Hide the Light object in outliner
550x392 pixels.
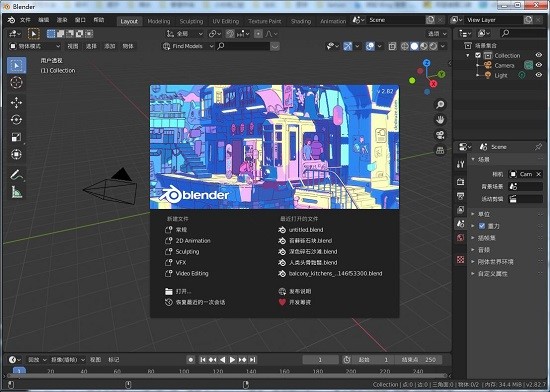(539, 75)
